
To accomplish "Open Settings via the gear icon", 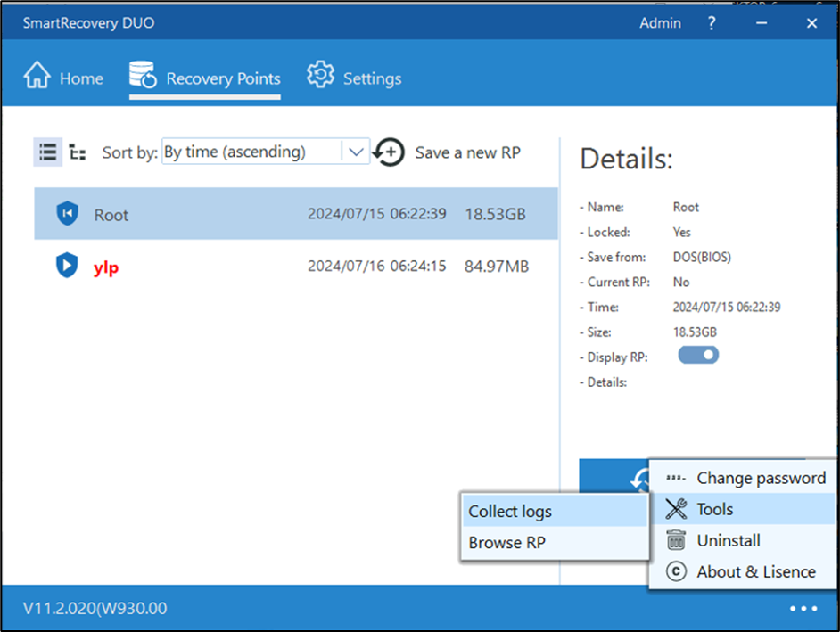I will pos(319,77).
